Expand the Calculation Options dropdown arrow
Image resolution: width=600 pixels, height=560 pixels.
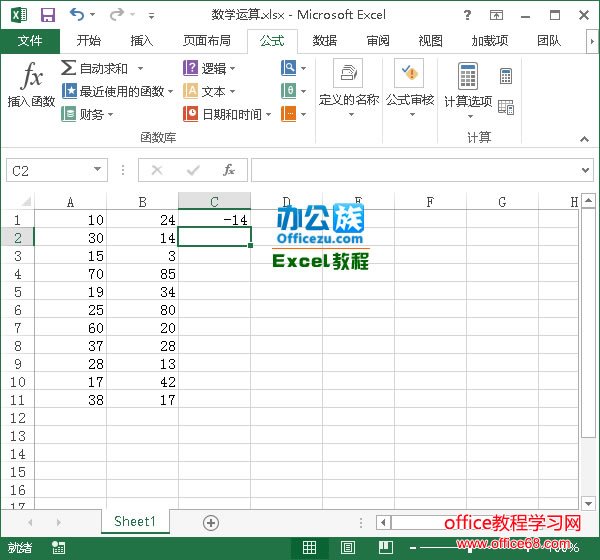[x=471, y=116]
